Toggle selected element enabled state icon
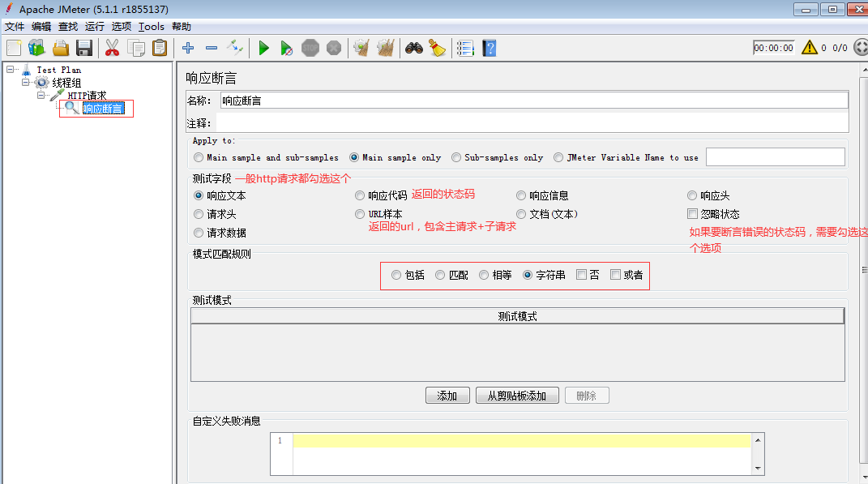 point(235,48)
